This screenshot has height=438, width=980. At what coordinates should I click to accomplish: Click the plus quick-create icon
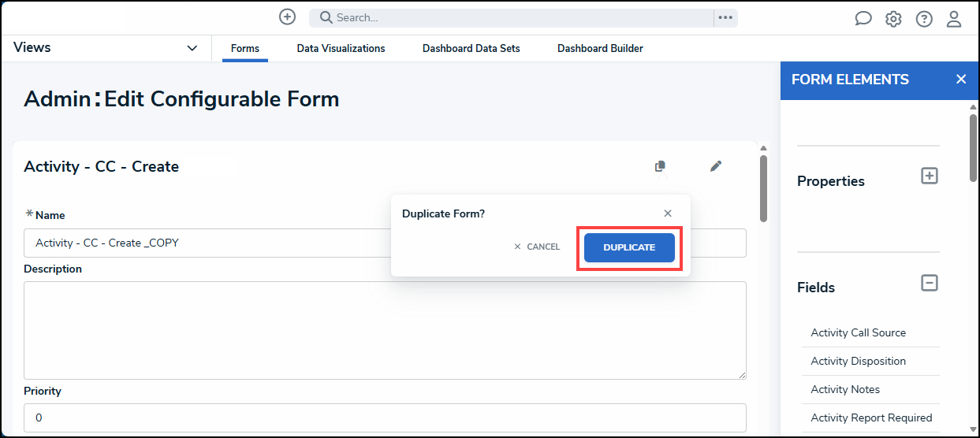[x=288, y=17]
